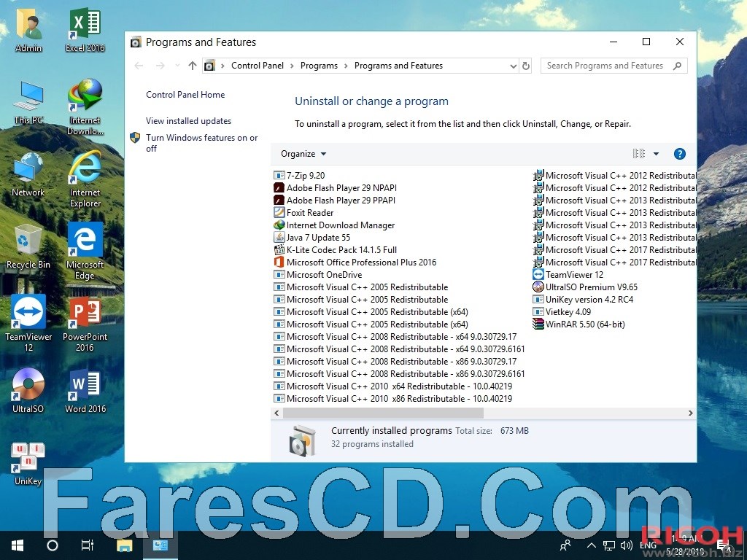Launch UniKey desktop shortcut

[28, 464]
